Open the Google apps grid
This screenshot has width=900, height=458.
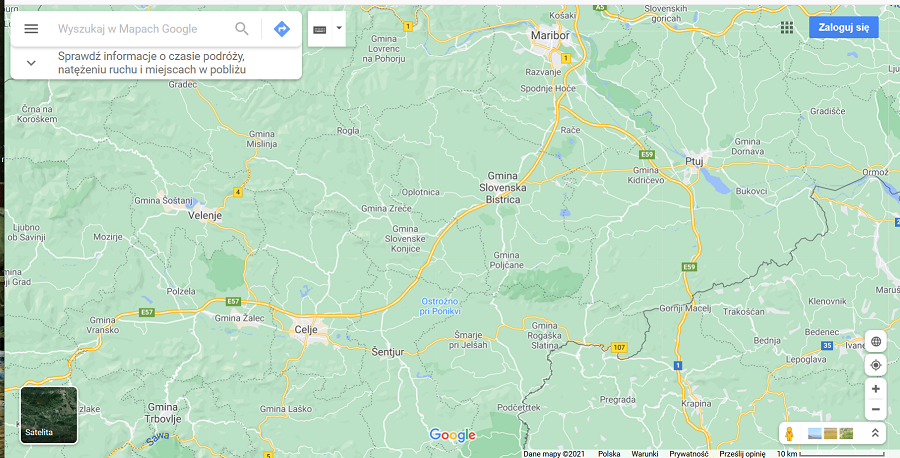click(x=787, y=28)
